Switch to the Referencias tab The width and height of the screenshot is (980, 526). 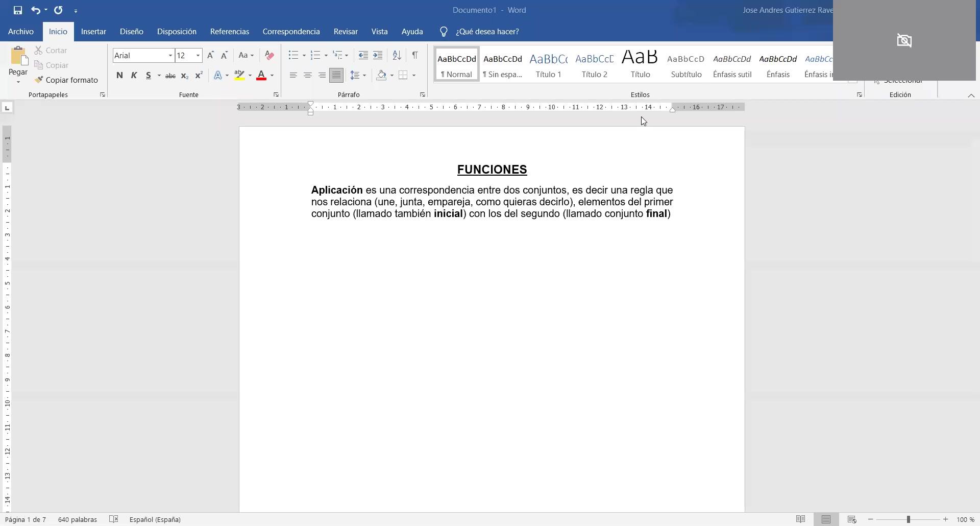pyautogui.click(x=229, y=32)
